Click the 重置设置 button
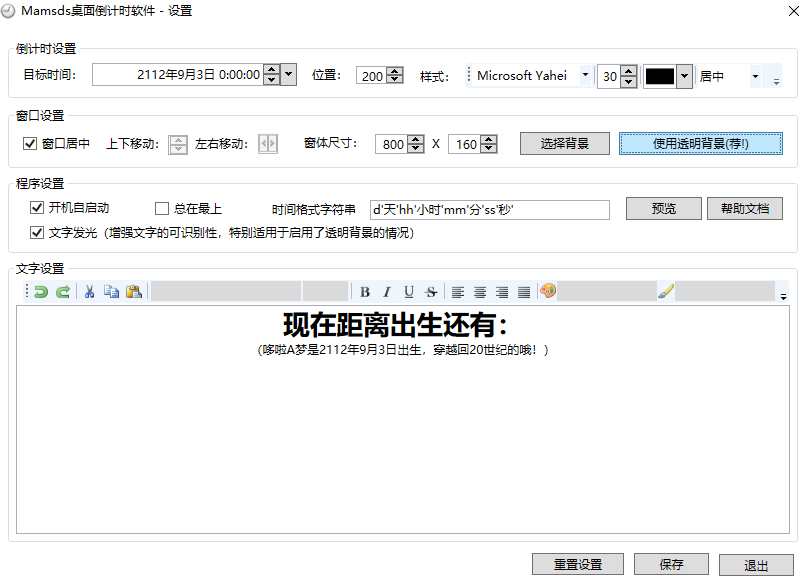Image resolution: width=803 pixels, height=579 pixels. (578, 564)
